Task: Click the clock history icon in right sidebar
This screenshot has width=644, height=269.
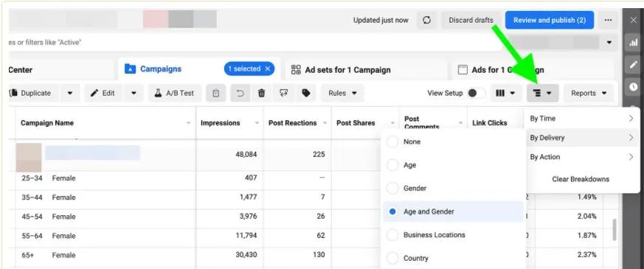Action: click(x=634, y=86)
